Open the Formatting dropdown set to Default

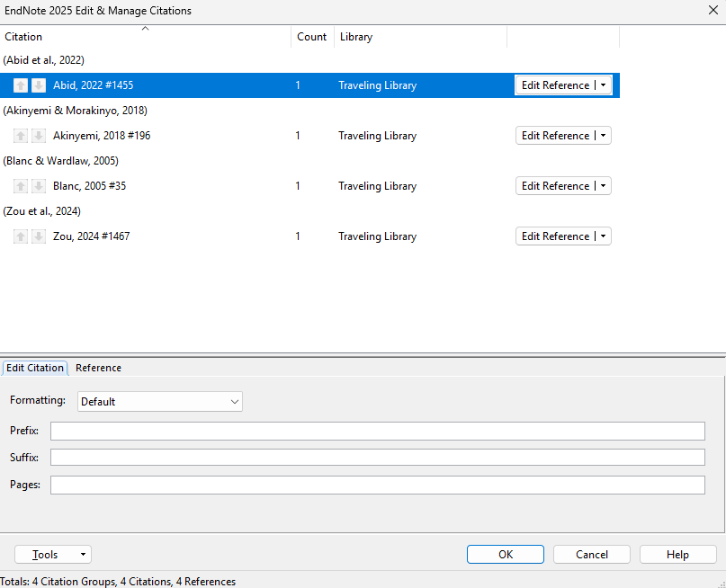coord(160,402)
